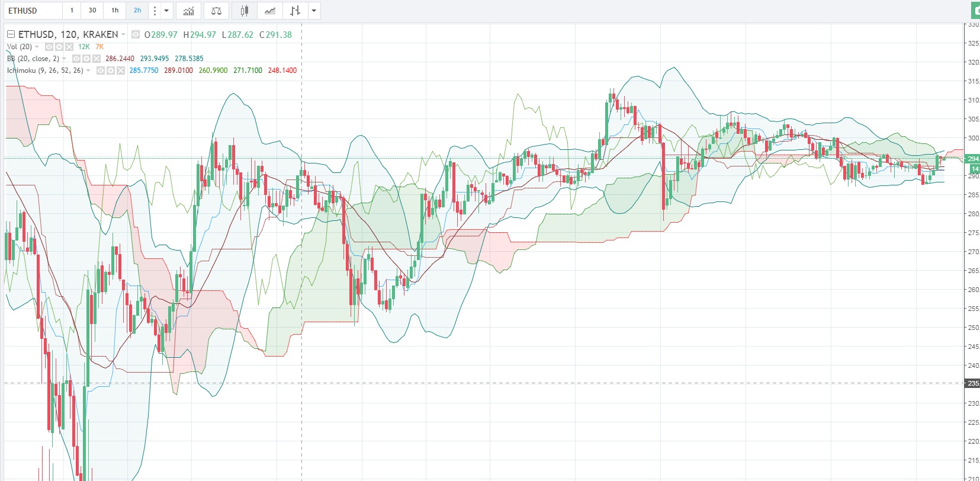This screenshot has width=980, height=481.
Task: Take chart snapshot with camera icon
Action: coord(975,11)
